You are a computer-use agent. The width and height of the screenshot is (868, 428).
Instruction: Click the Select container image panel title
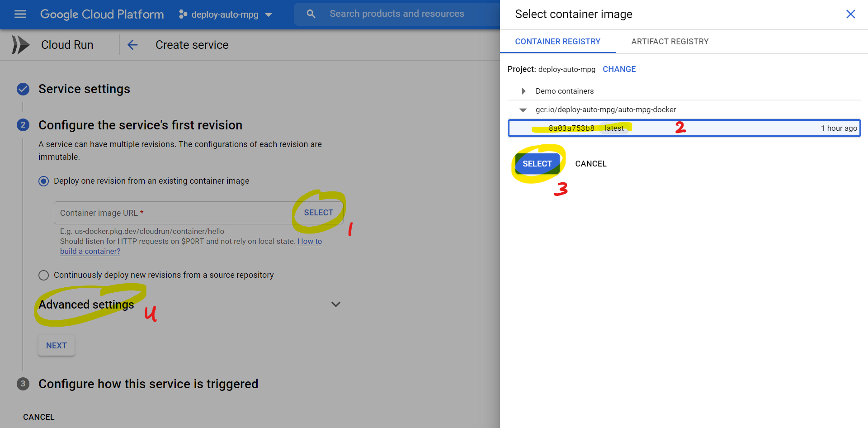point(574,14)
